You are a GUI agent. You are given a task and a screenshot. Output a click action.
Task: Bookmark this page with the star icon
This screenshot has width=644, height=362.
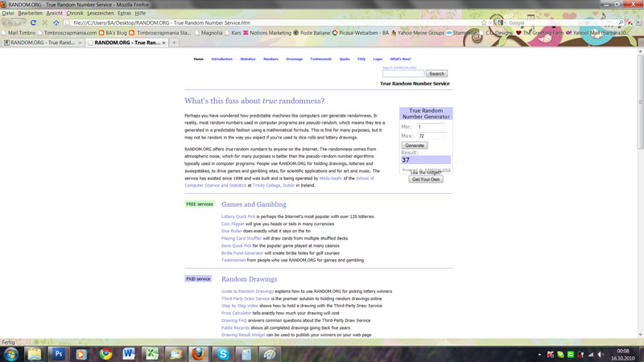pos(484,23)
